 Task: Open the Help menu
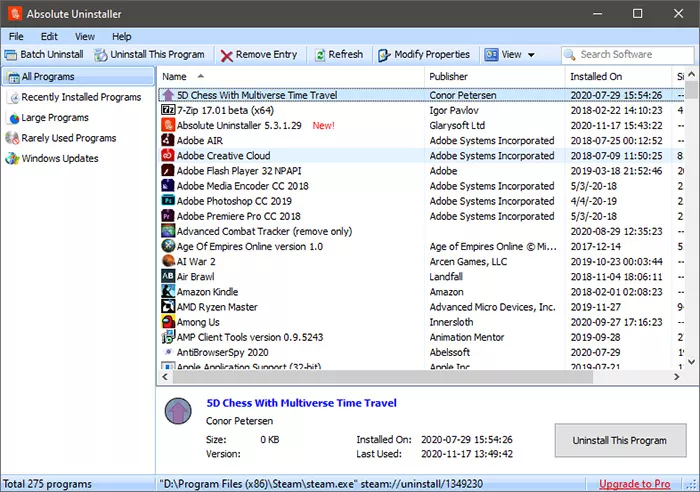pyautogui.click(x=121, y=37)
